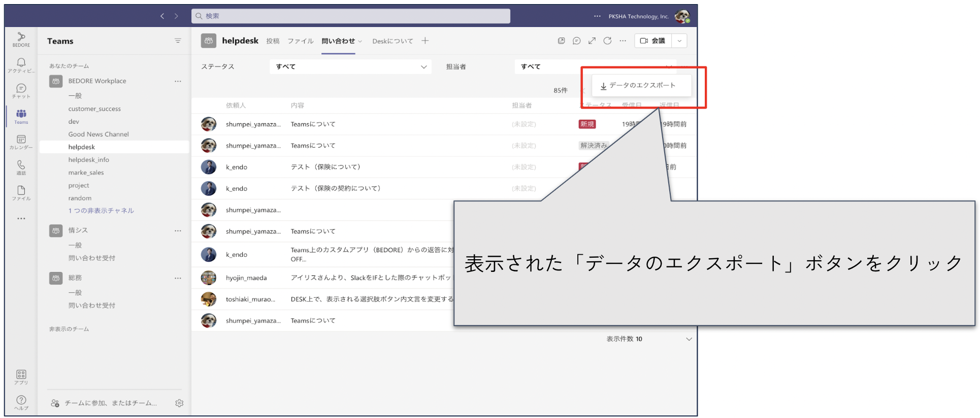The image size is (980, 418).
Task: Switch to the ファイル tab
Action: 301,41
